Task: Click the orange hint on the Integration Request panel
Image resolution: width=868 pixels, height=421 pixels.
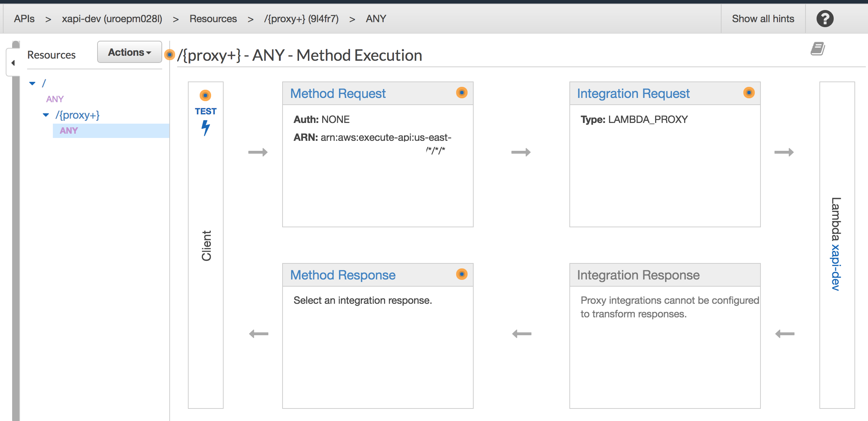Action: tap(749, 93)
